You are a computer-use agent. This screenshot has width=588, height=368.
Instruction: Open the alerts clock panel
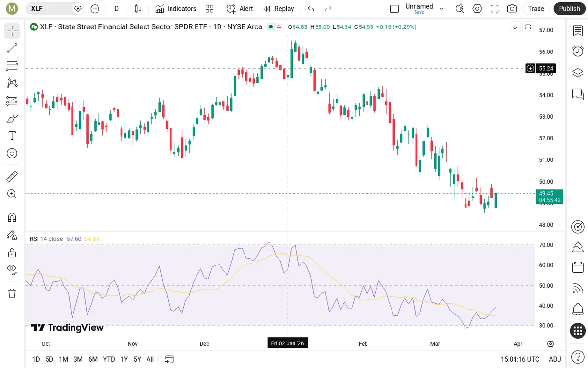pos(578,51)
